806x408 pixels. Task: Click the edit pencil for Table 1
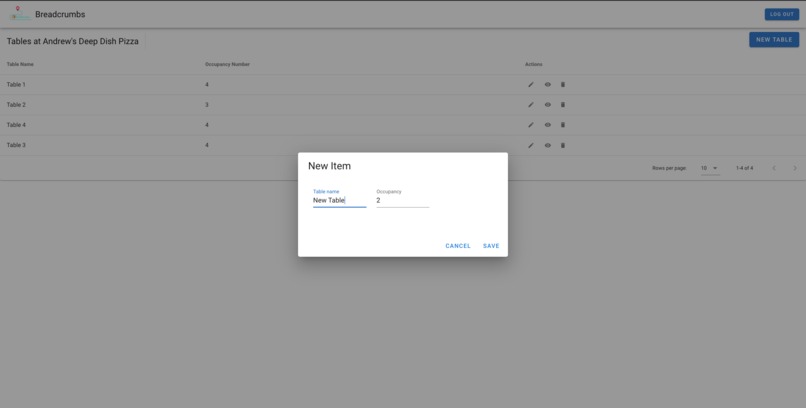[x=531, y=84]
